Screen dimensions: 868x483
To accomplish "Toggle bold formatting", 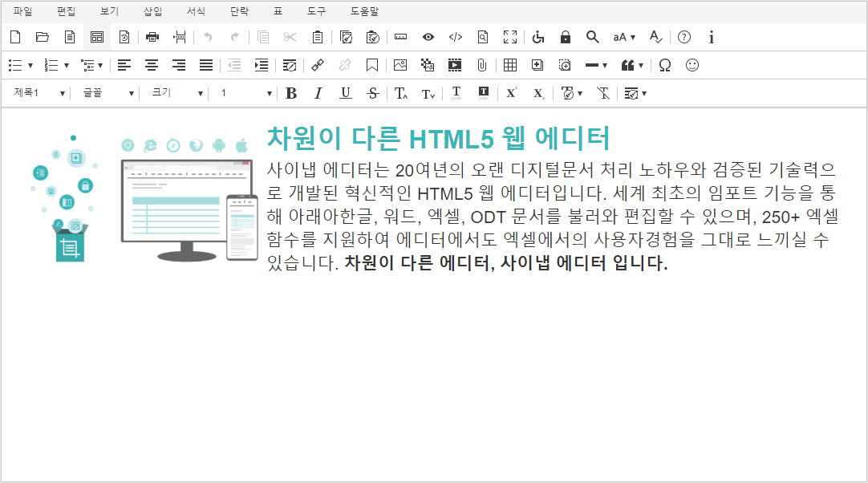I will (291, 93).
